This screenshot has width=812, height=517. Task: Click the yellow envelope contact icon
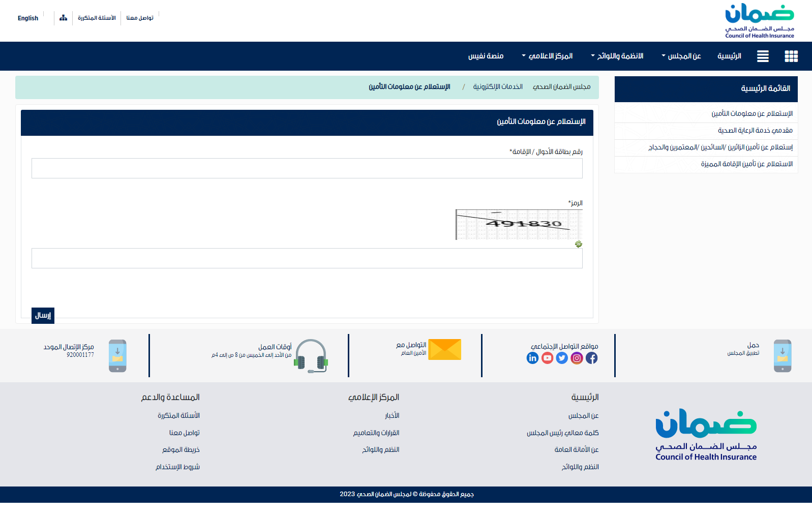444,350
